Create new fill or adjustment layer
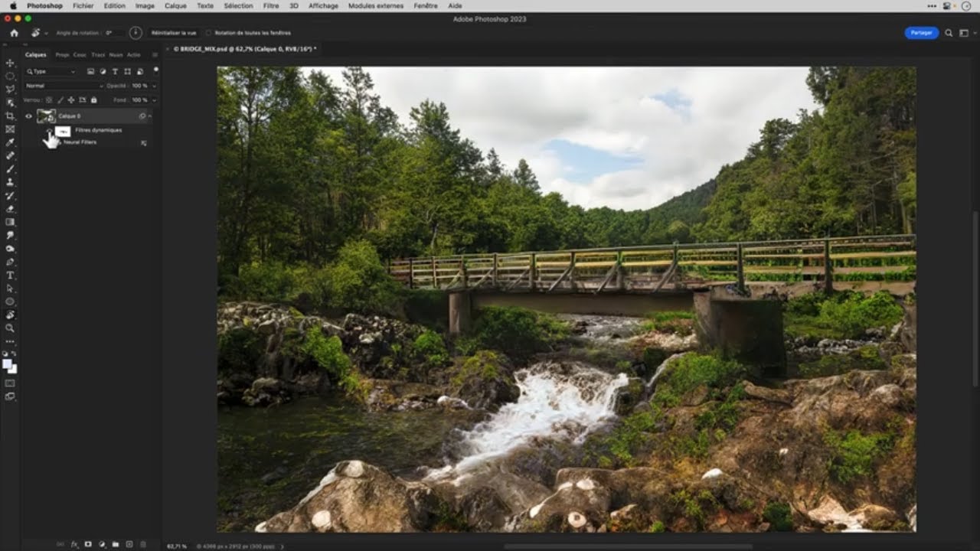Screen dimensions: 980x551 point(102,544)
